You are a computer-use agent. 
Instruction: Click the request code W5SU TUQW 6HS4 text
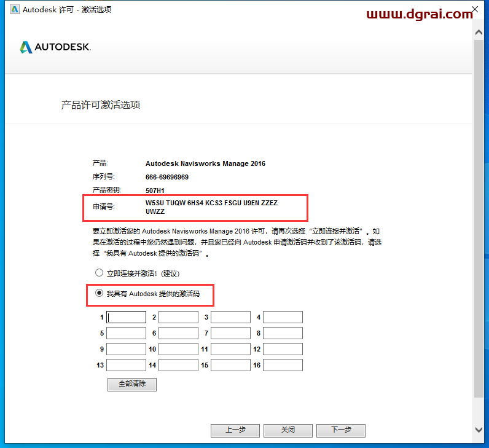coord(211,203)
